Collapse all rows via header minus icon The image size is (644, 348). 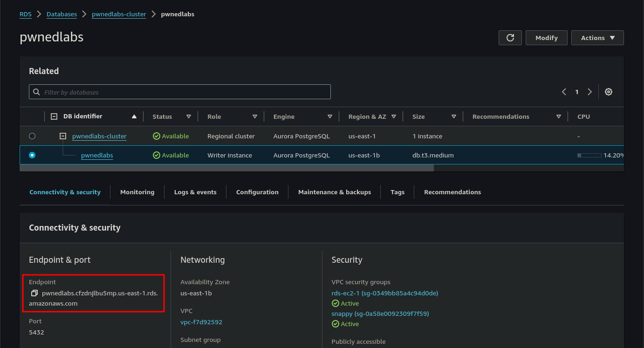54,116
